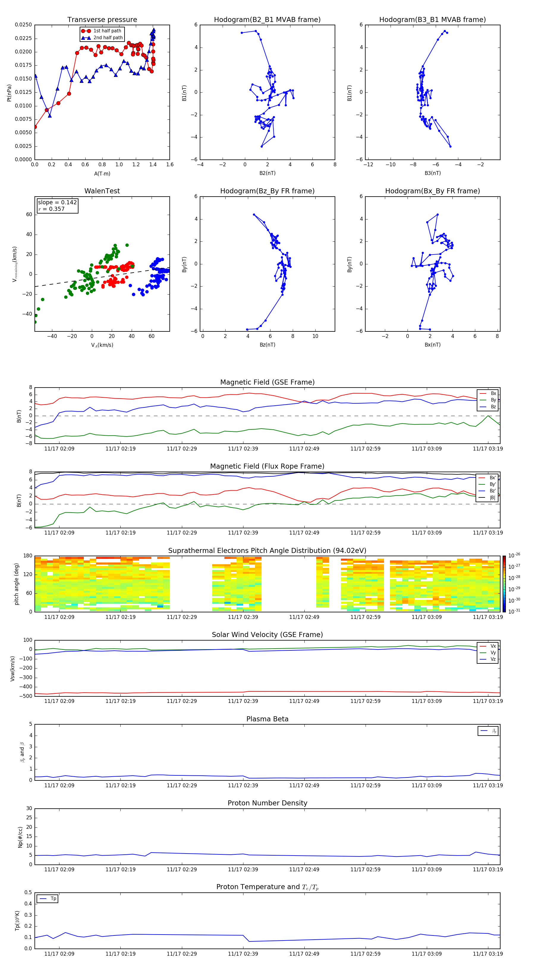Screen dimensions: 535x980
Task: Click '11/17 02:49' tick under pitch angle plot
Action: click(304, 617)
